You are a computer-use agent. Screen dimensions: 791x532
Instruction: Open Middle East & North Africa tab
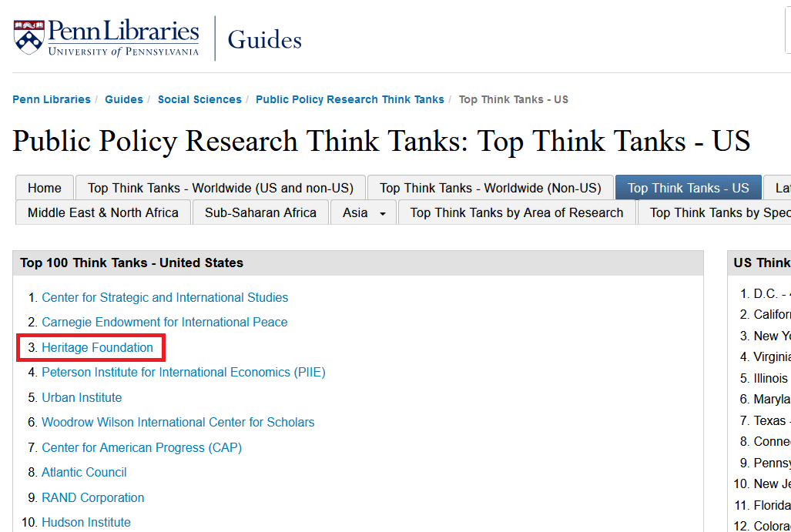(x=103, y=212)
